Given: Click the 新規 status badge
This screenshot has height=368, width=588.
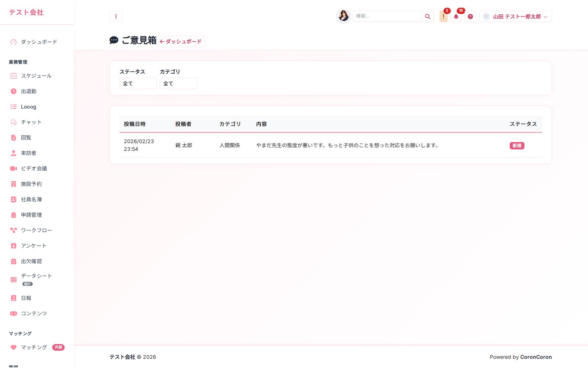Looking at the screenshot, I should [517, 146].
